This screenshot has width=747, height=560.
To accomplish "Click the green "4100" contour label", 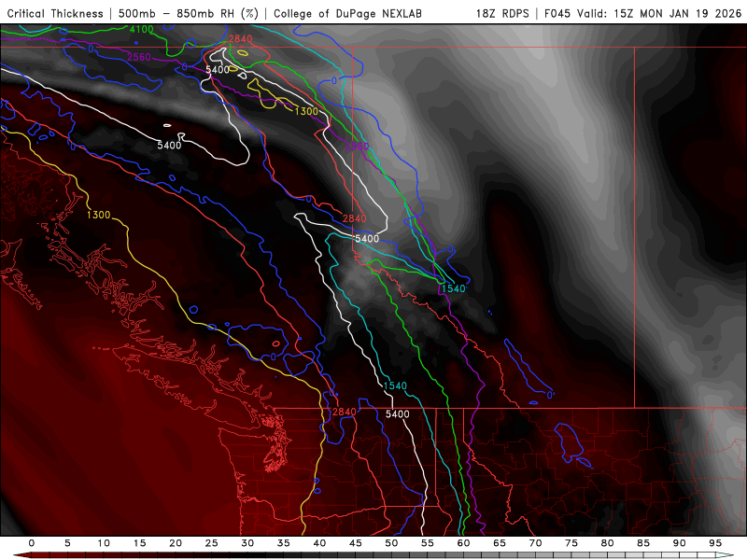I will [x=142, y=30].
